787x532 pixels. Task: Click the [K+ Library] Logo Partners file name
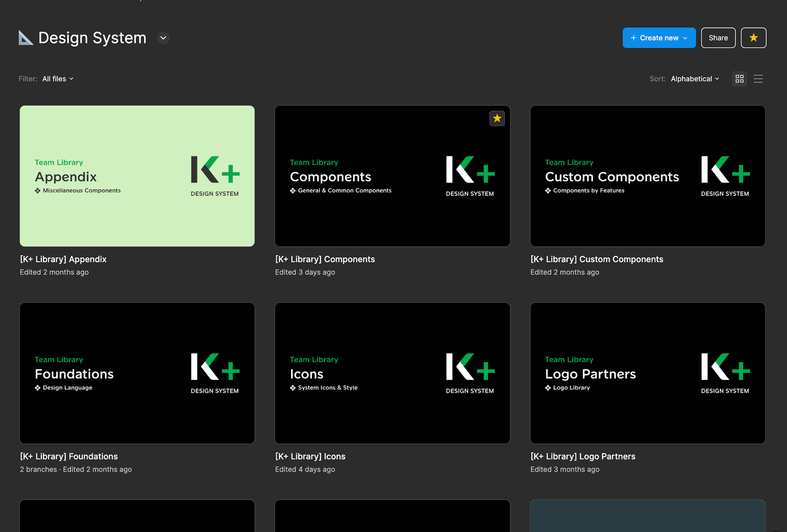583,456
